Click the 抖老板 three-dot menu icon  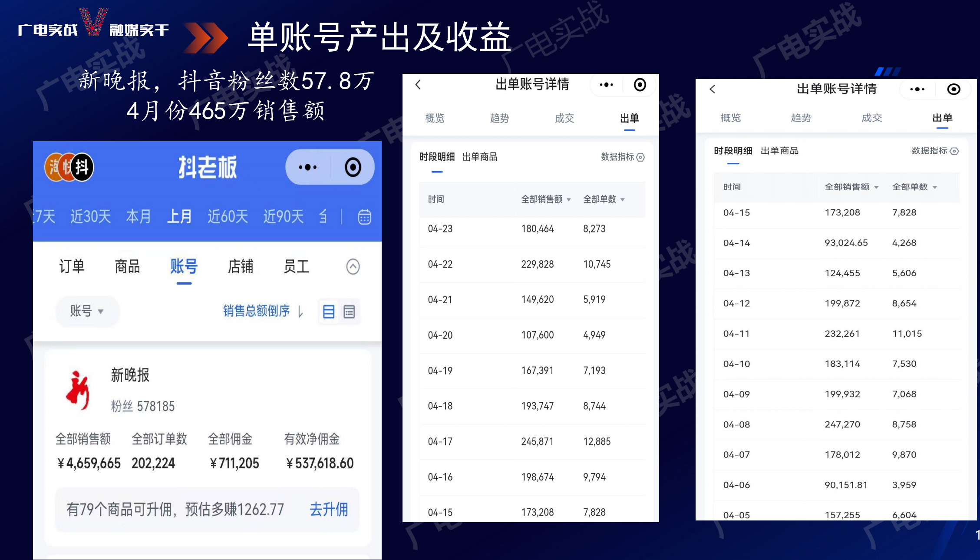pyautogui.click(x=307, y=167)
